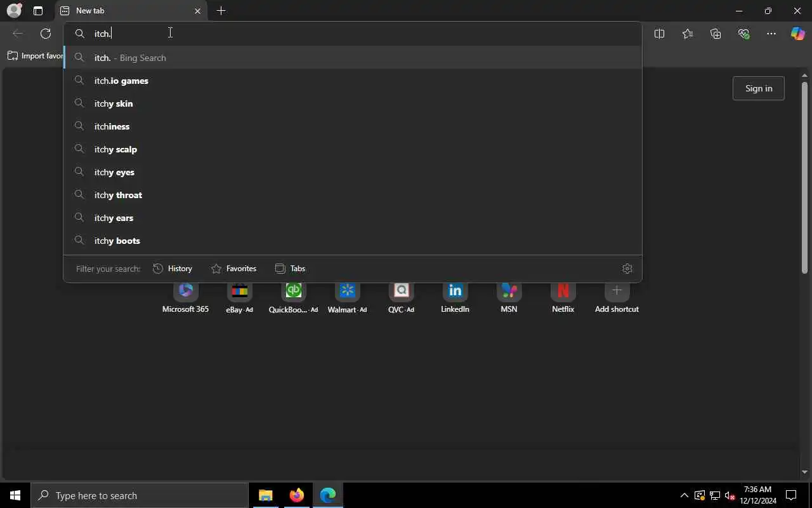
Task: Click the page vertical scrollbar thumb
Action: (x=804, y=178)
